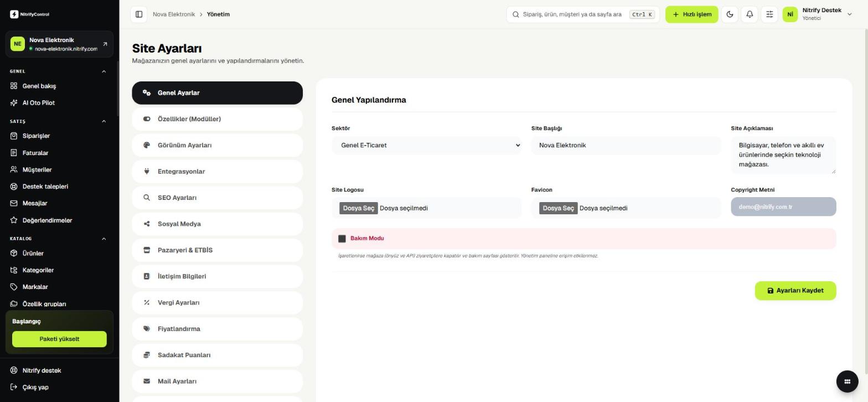The image size is (868, 402).
Task: Collapse the KATALOG sidebar section
Action: click(x=104, y=239)
